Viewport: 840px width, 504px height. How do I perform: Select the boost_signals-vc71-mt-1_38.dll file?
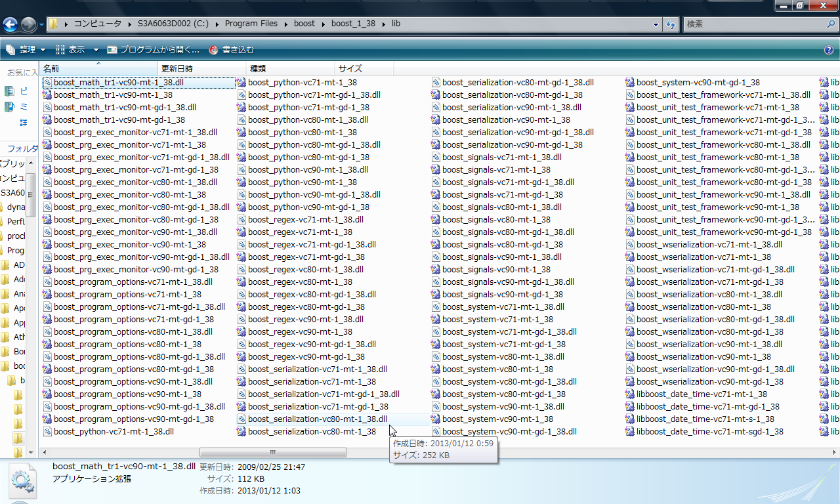tap(501, 157)
